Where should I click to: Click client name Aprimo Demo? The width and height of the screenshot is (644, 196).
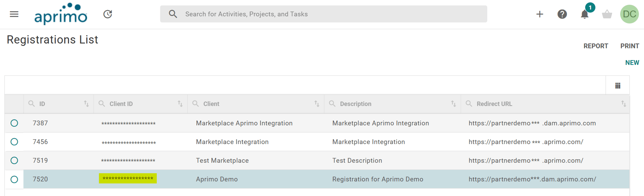coord(217,179)
